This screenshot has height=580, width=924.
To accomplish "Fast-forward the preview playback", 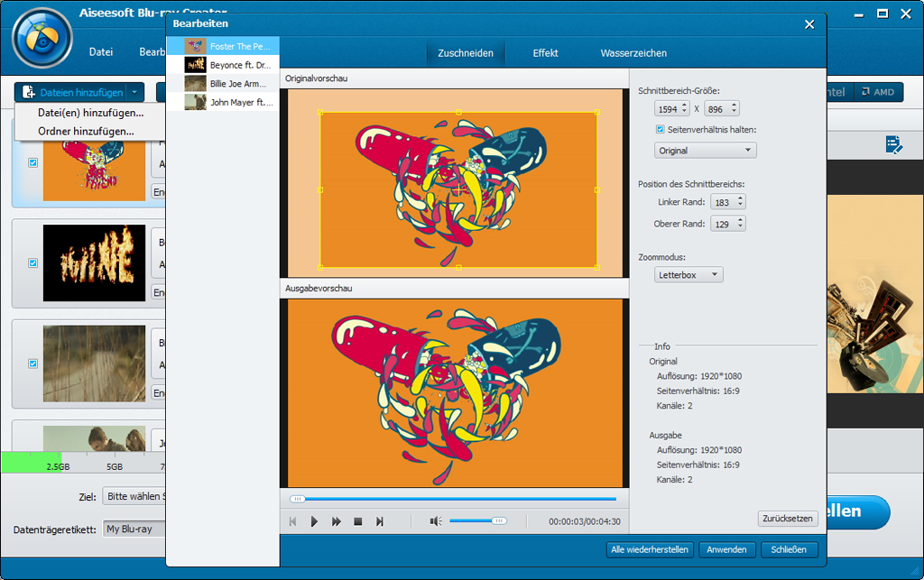I will click(x=335, y=520).
